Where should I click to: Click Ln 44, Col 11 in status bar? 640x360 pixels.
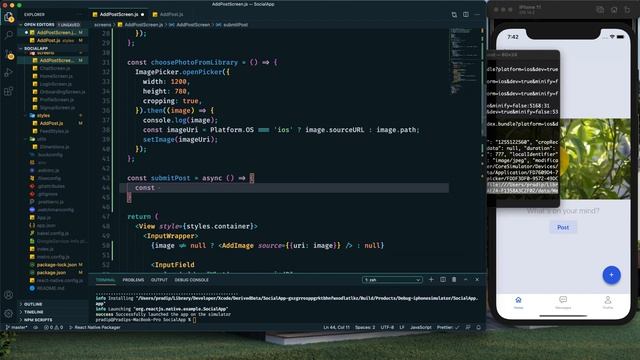click(336, 327)
